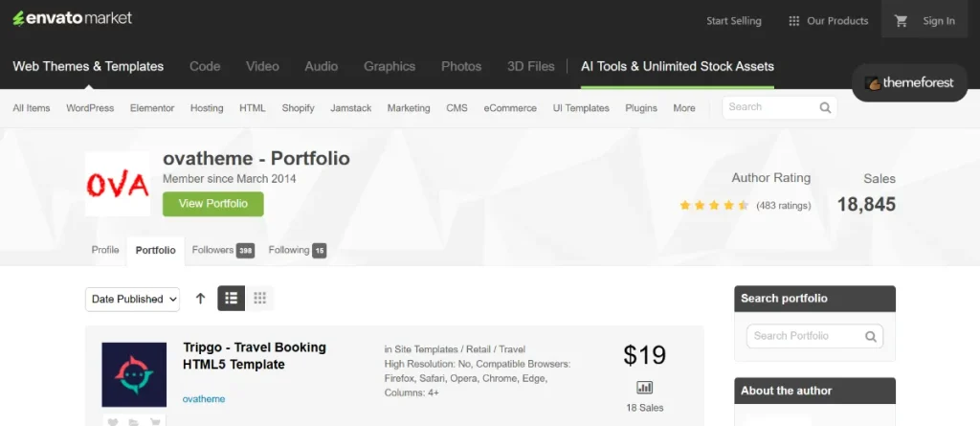Open AI Tools & Unlimited Stock Assets
This screenshot has height=426, width=980.
click(x=678, y=66)
